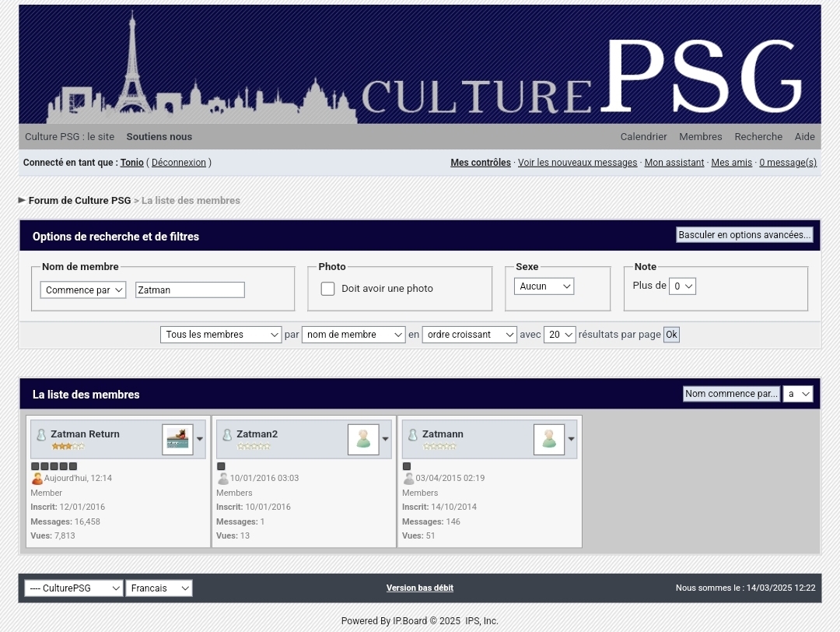Open results-per-page dropdown showing 20
This screenshot has width=840, height=632.
(x=559, y=335)
